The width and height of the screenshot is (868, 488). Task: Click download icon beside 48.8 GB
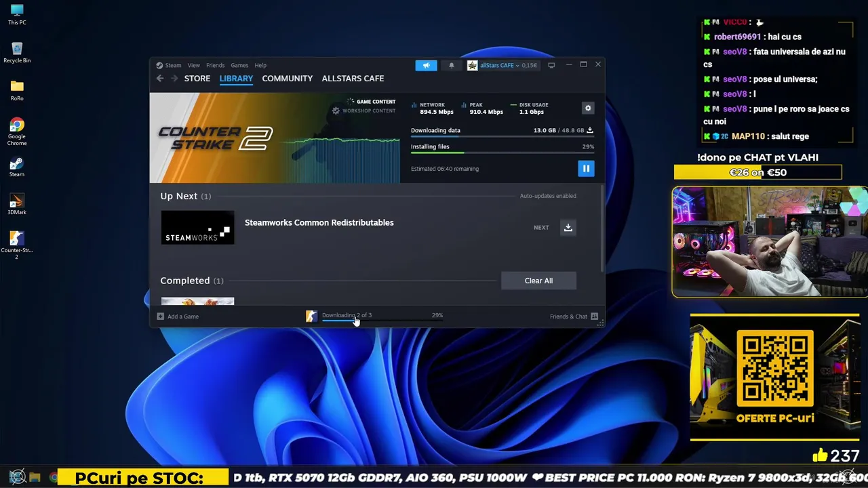(x=590, y=130)
